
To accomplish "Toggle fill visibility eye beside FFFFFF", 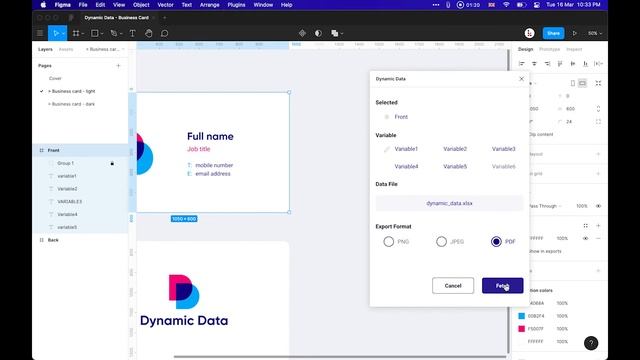I will pos(585,238).
